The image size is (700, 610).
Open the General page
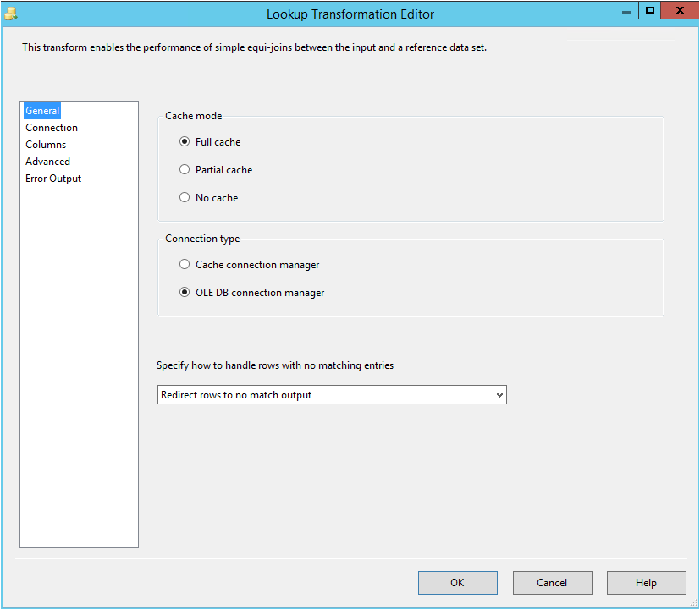pos(42,111)
